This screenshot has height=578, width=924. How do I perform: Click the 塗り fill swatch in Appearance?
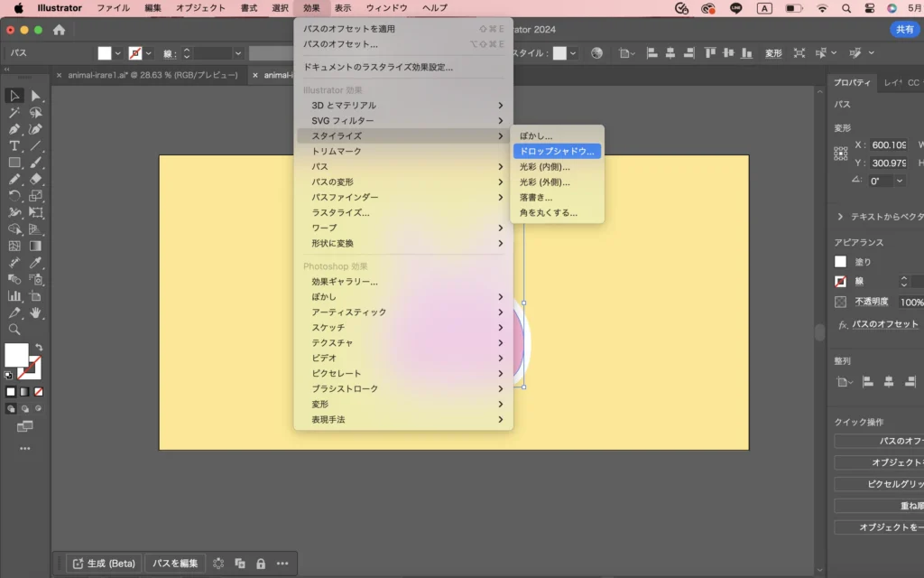coord(841,262)
